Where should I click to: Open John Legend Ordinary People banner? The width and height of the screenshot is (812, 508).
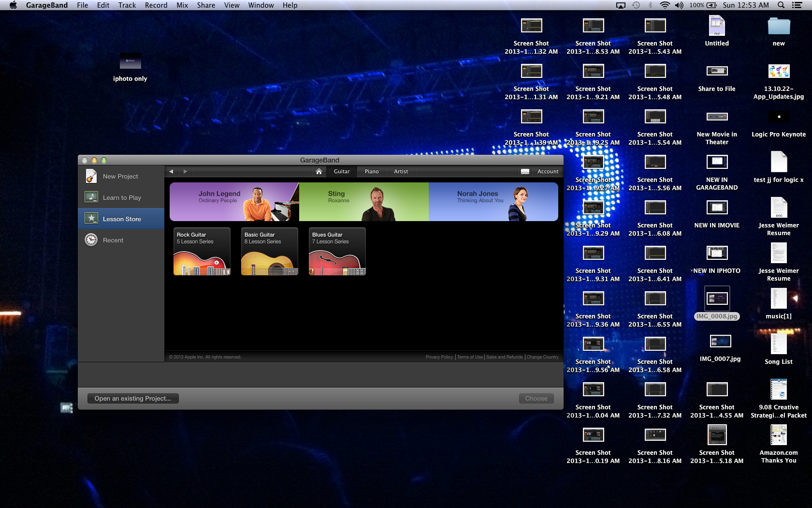point(234,202)
